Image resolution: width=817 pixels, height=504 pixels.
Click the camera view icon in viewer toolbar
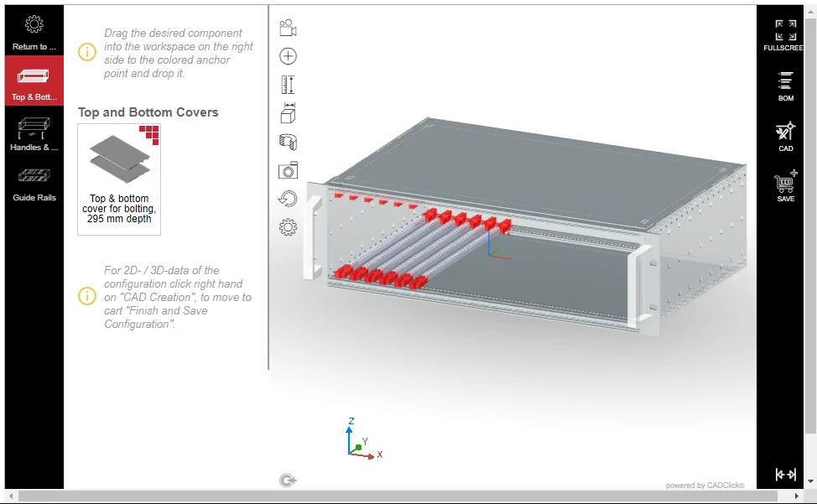tap(288, 28)
